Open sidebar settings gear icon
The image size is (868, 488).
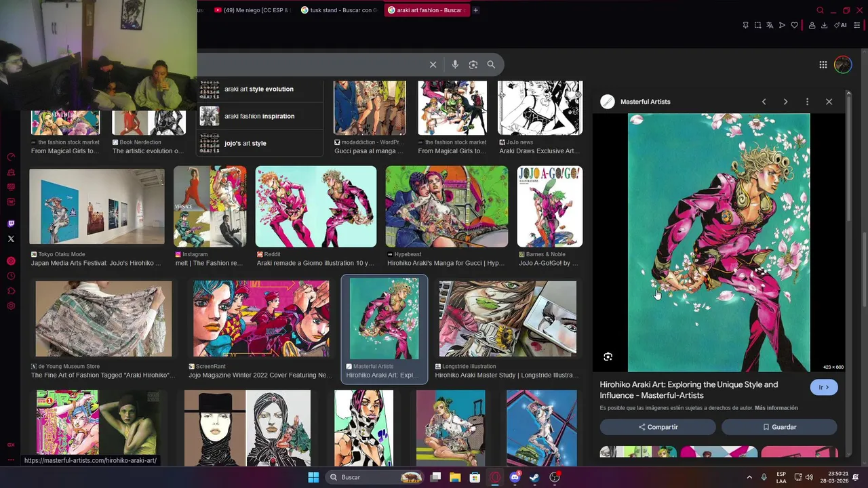(11, 306)
